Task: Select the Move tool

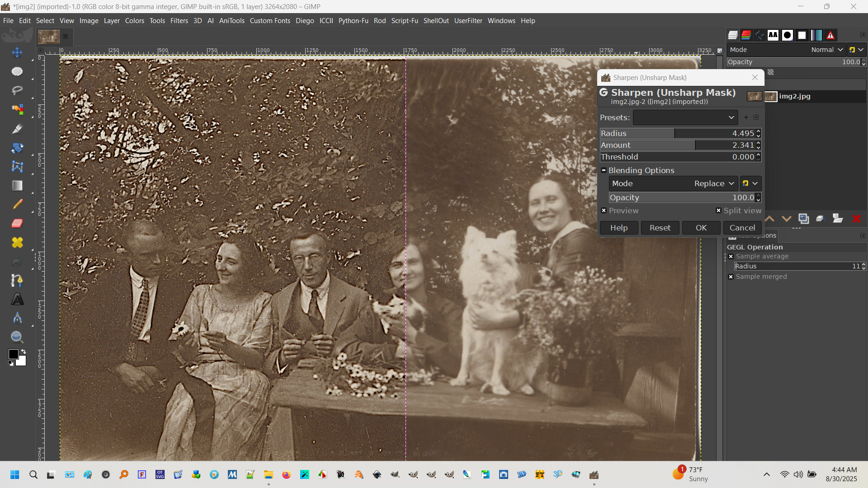Action: coord(17,52)
